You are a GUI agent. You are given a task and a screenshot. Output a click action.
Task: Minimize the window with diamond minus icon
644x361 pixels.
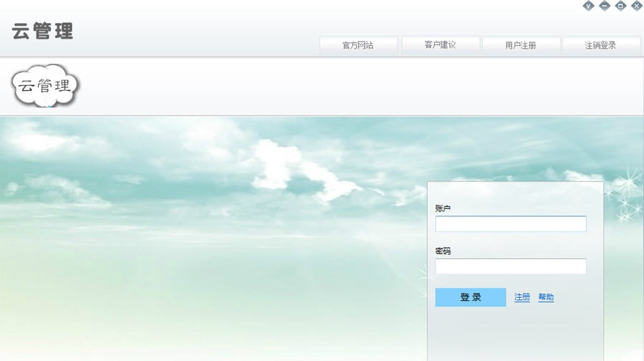tap(605, 6)
